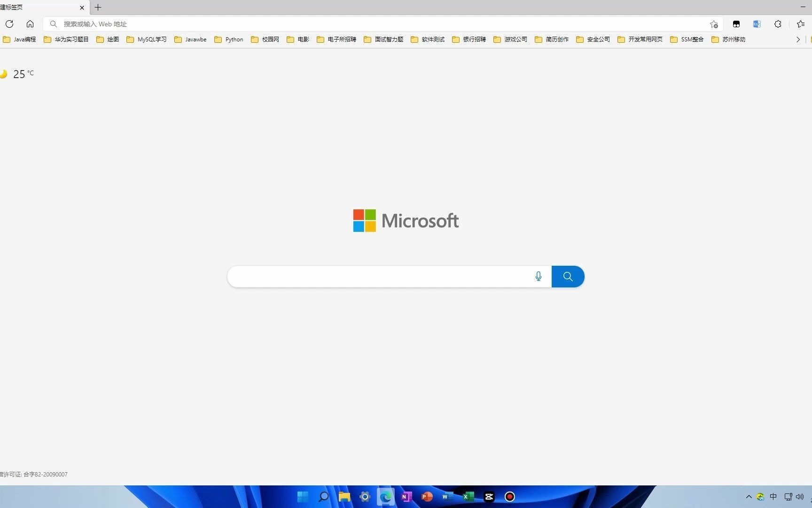Start voice search with microphone icon

pyautogui.click(x=539, y=277)
